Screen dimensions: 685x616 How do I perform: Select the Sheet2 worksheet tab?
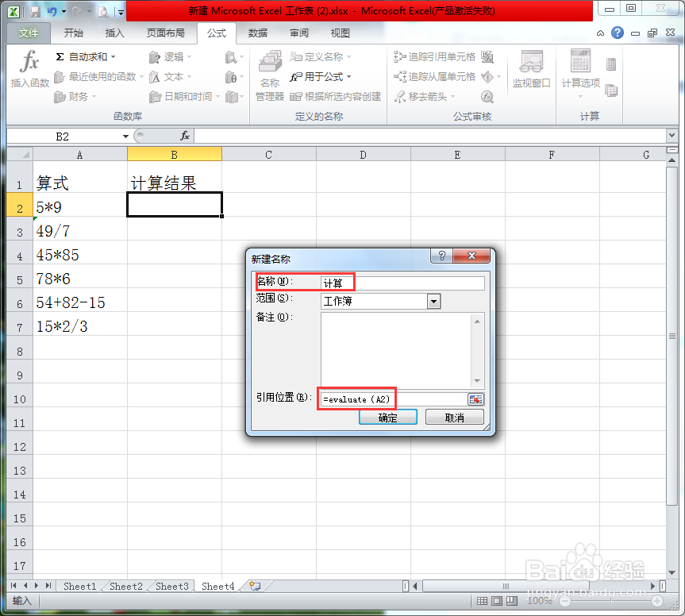125,586
